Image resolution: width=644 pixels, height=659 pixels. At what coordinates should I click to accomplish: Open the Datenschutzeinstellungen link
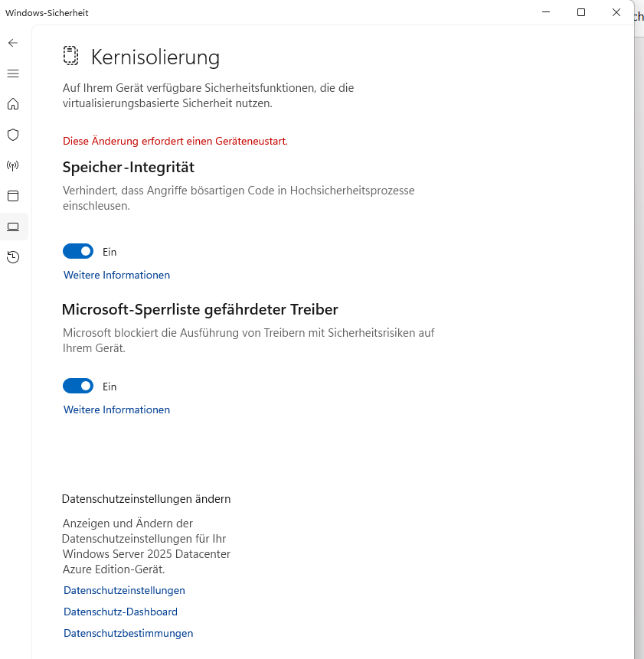[x=124, y=590]
